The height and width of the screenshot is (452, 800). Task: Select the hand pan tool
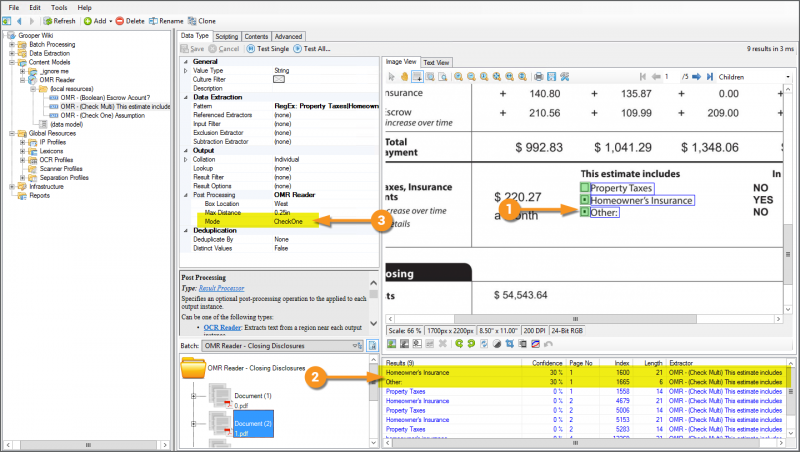pos(405,76)
